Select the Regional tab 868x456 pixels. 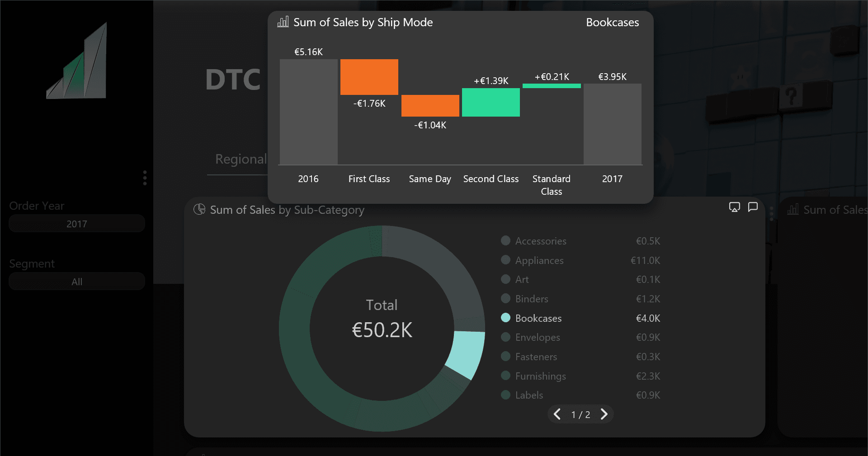coord(241,159)
